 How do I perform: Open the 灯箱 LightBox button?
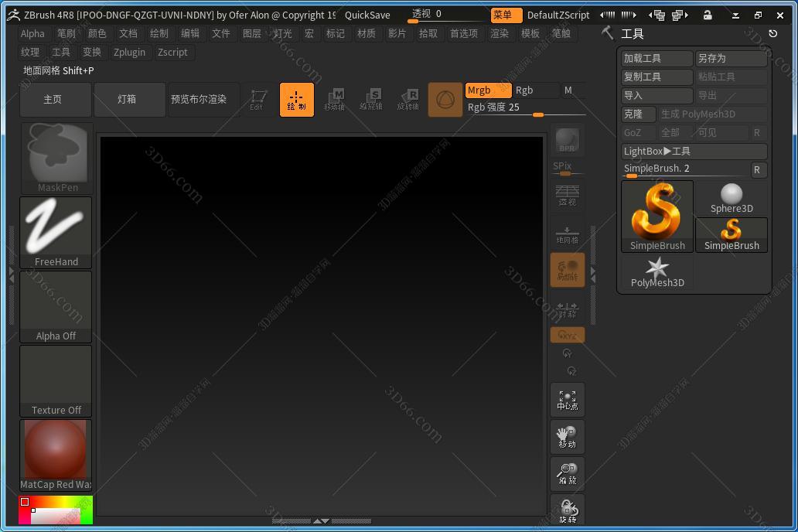coord(130,100)
